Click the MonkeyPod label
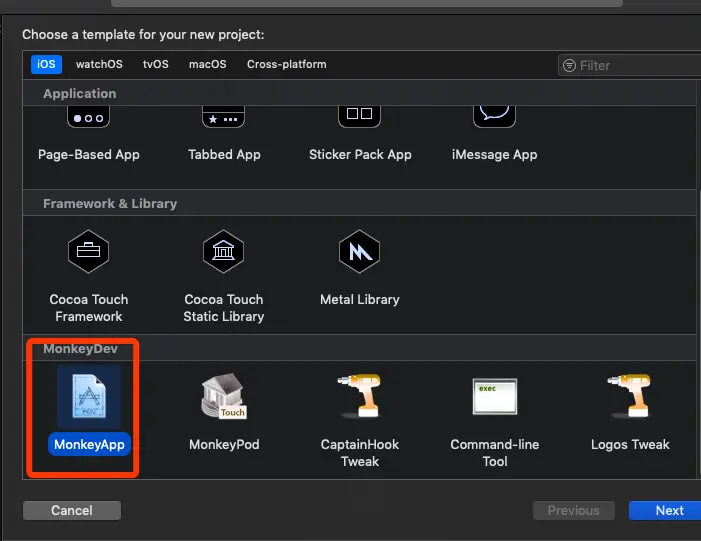 click(x=224, y=444)
